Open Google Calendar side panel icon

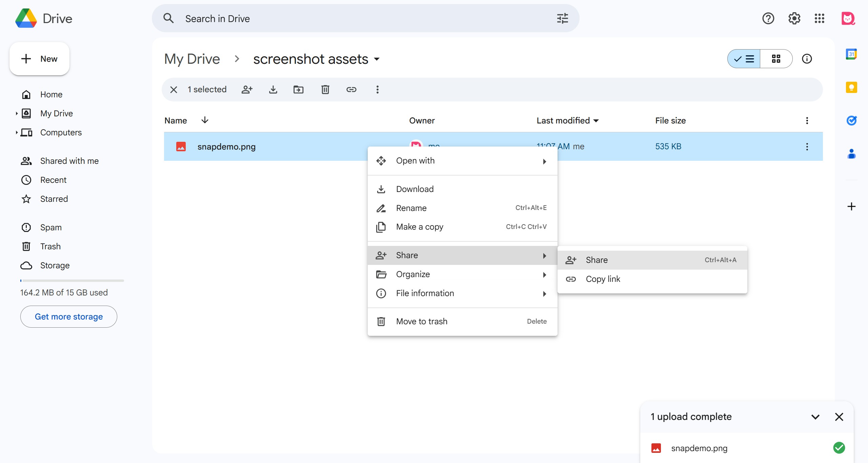click(851, 54)
